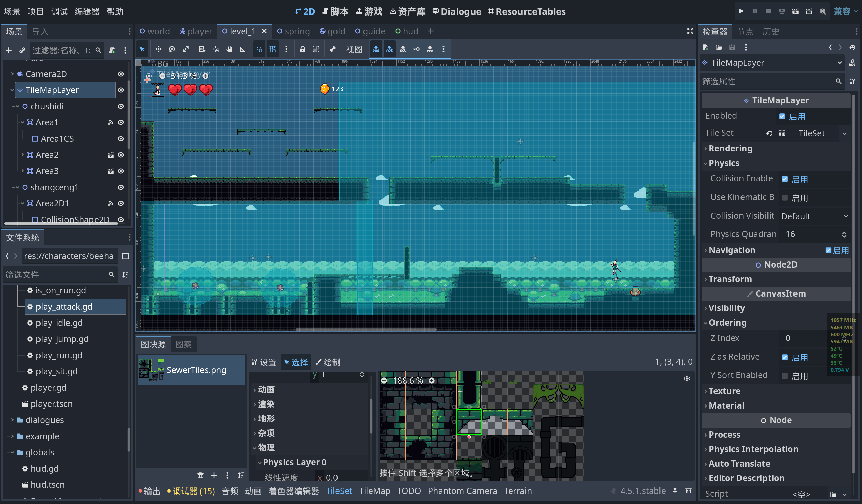Select the Ruler measuring tool
The height and width of the screenshot is (504, 862).
tap(243, 49)
